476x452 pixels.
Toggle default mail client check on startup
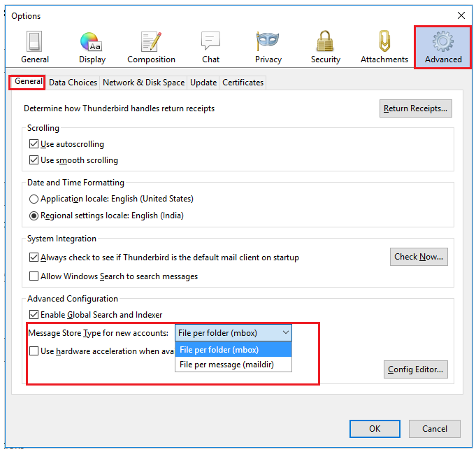(34, 257)
